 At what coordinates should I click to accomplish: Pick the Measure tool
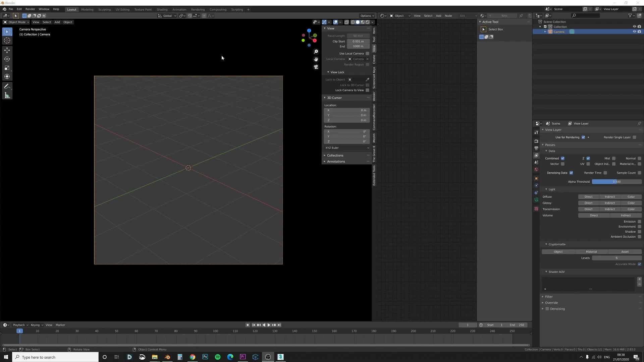pos(7,96)
